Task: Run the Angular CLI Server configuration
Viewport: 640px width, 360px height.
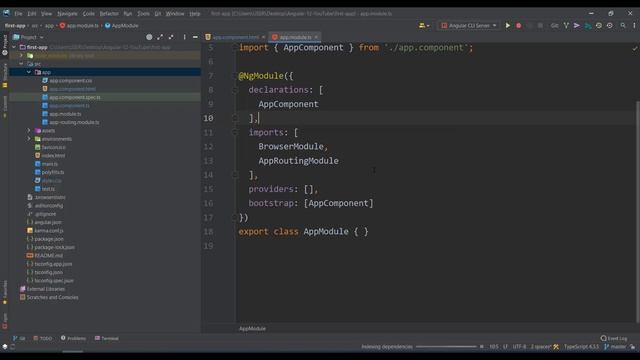Action: point(508,25)
